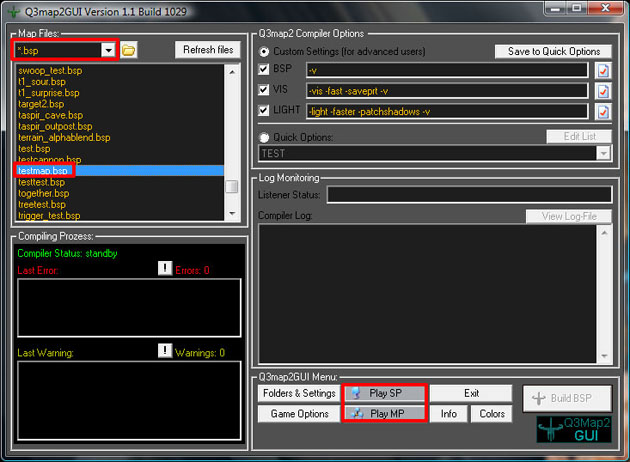Select treetest.bsp in the list
The width and height of the screenshot is (630, 462).
coord(42,205)
